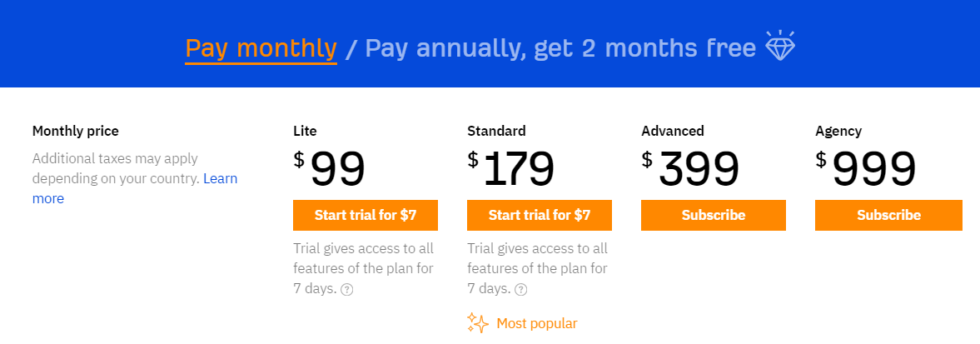
Task: Open the Learn more taxes link
Action: [x=134, y=188]
